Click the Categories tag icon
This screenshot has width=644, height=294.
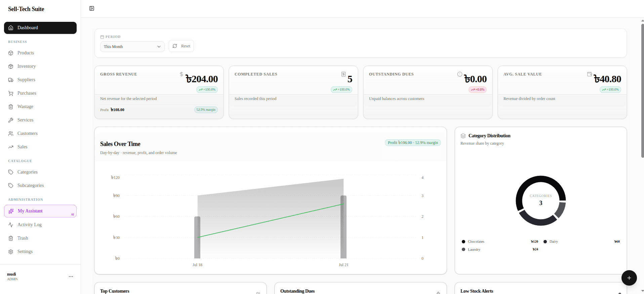click(x=11, y=172)
